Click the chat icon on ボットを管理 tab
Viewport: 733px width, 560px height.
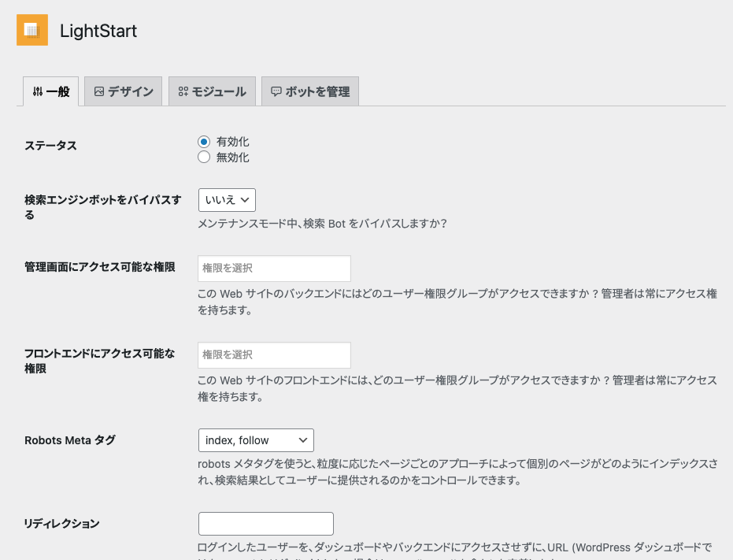(276, 91)
